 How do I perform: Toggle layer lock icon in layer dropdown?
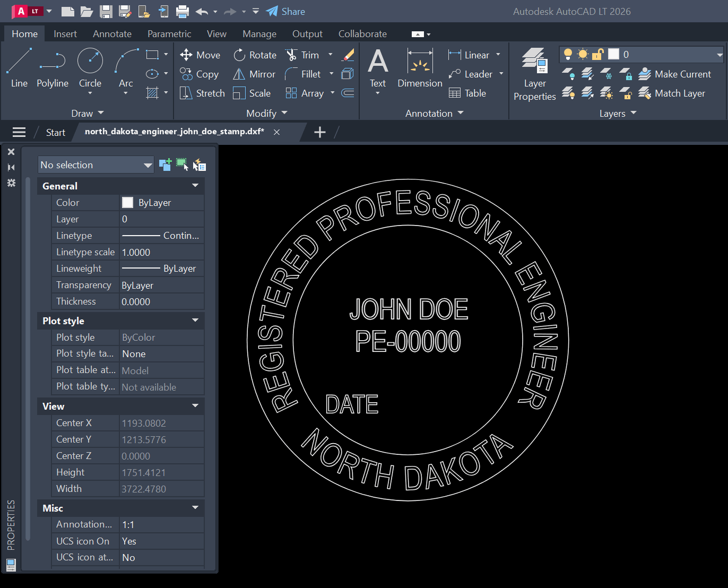(598, 54)
